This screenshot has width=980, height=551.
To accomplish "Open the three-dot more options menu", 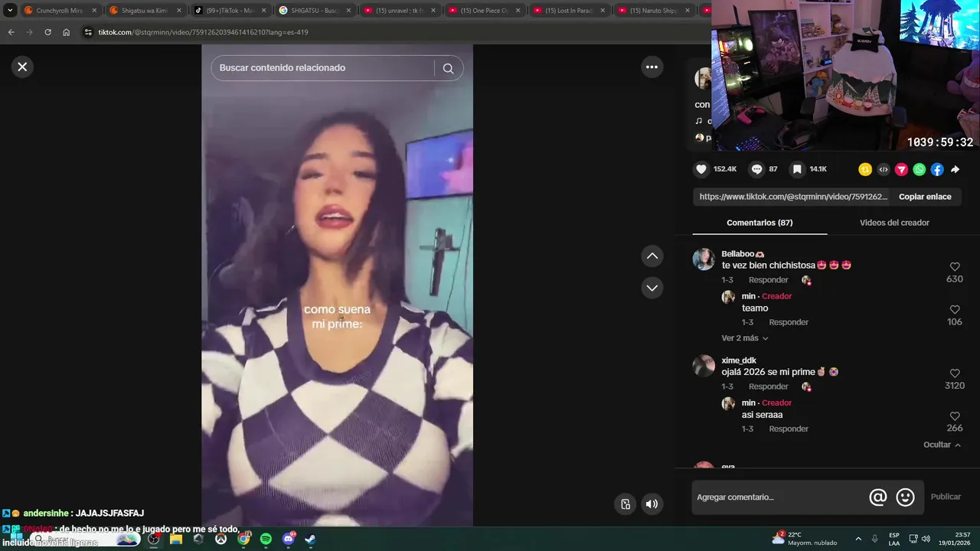I will point(652,67).
